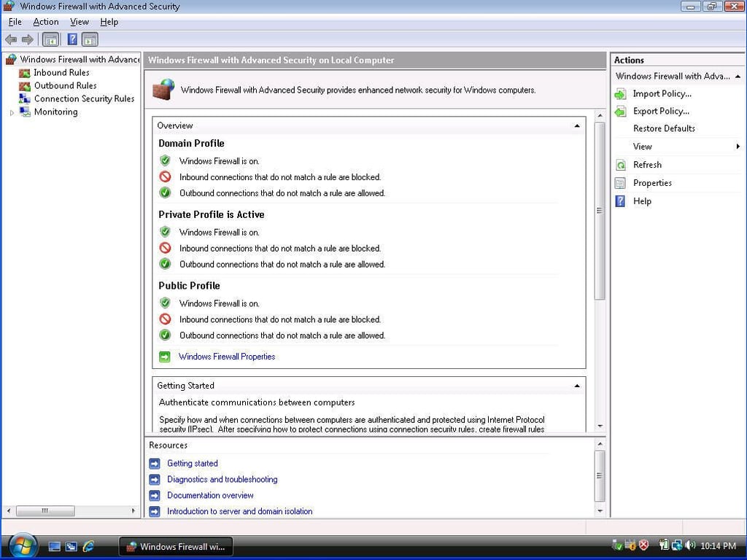Toggle the Show/Hide Action Pane toolbar icon
This screenshot has width=747, height=560.
[90, 39]
